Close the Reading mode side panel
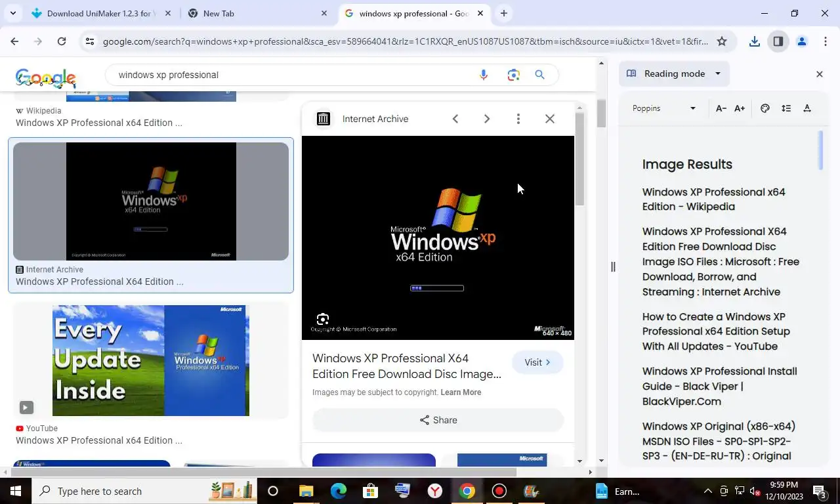840x504 pixels. coord(819,74)
